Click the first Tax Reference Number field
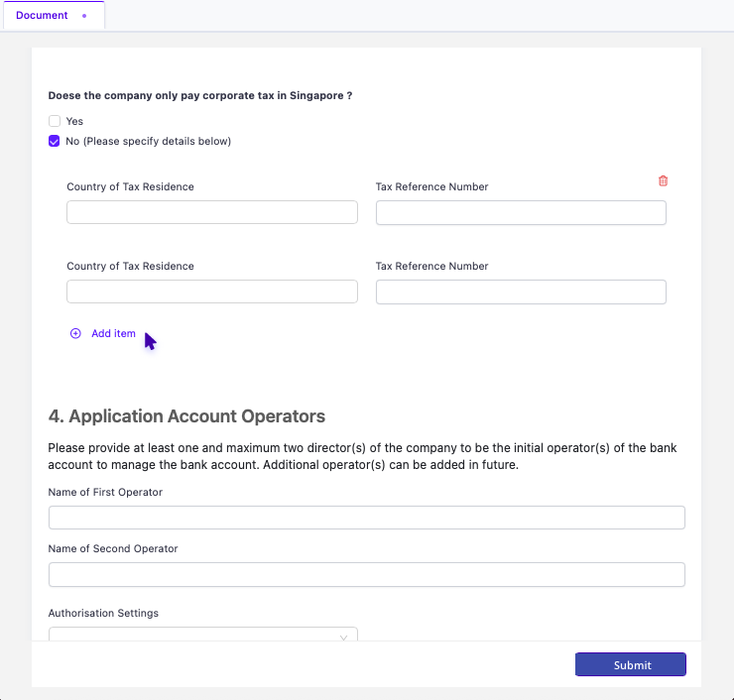 click(x=521, y=212)
